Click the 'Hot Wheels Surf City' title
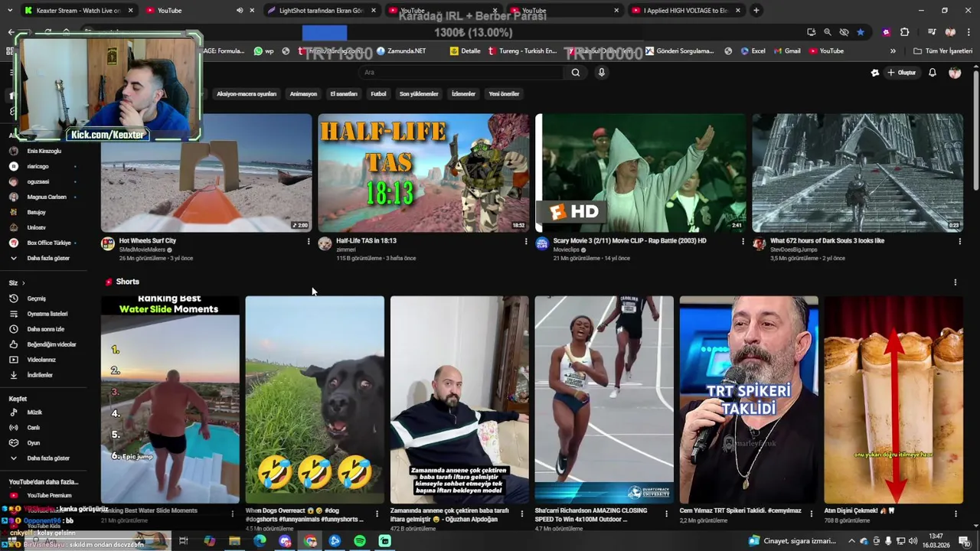The image size is (980, 551). point(147,240)
